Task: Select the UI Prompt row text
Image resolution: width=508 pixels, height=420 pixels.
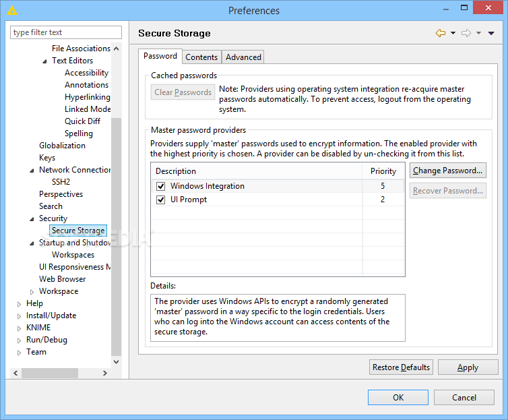Action: tap(189, 200)
